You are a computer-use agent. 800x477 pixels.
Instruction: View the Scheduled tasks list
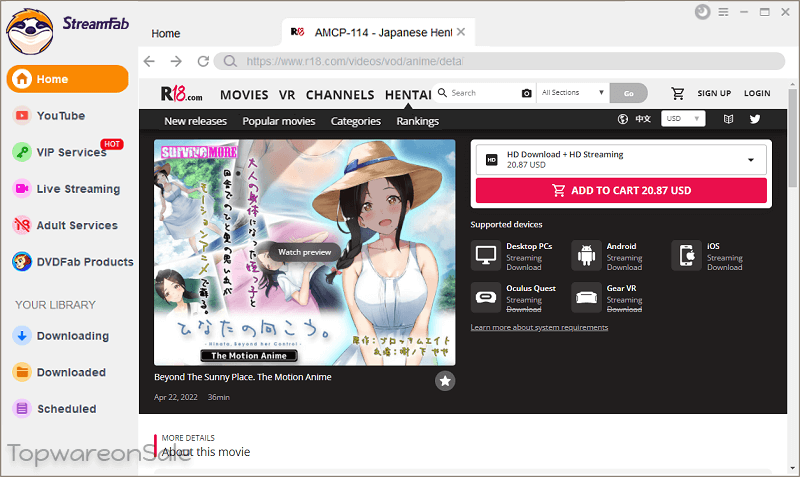[x=55, y=409]
